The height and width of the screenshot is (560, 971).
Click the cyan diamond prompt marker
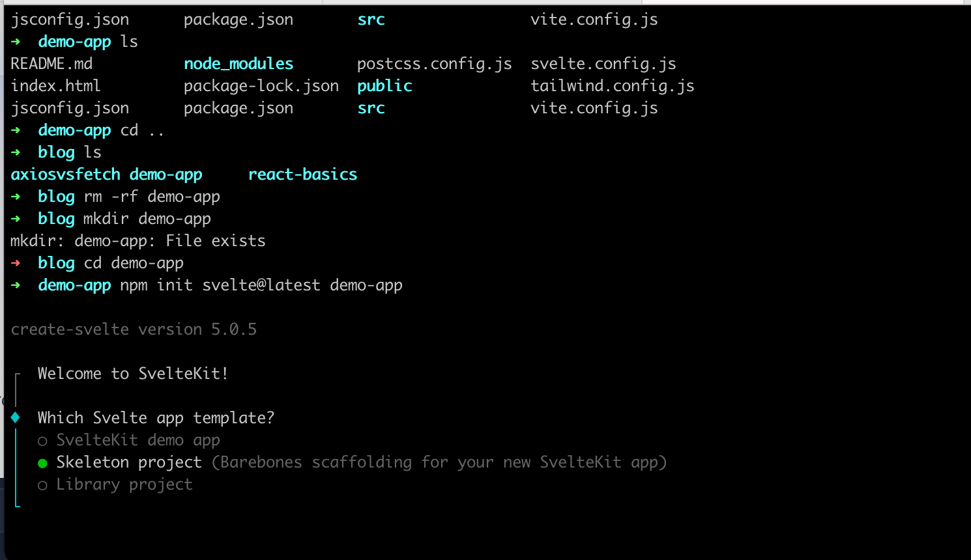(16, 417)
